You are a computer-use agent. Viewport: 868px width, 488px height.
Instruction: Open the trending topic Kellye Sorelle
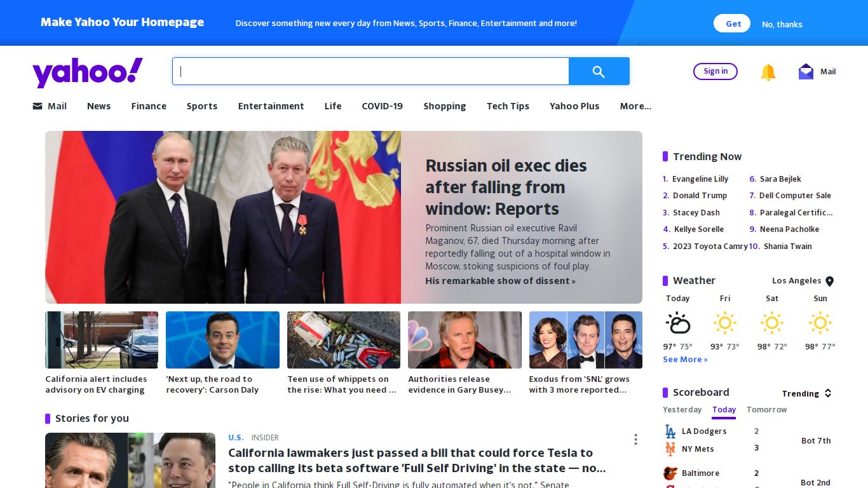click(x=699, y=229)
